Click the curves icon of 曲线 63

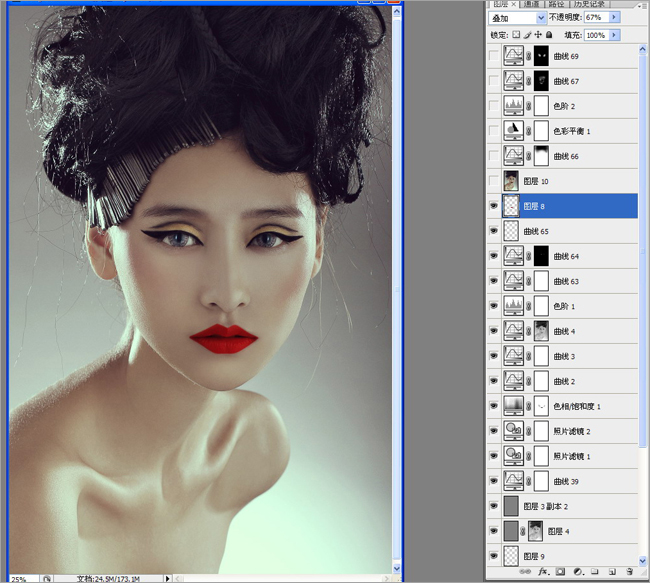click(514, 281)
